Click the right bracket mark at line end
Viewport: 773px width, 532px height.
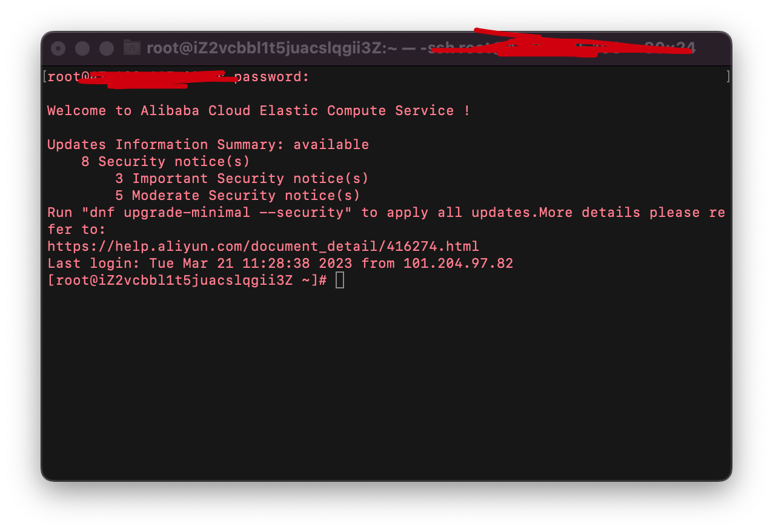point(728,77)
